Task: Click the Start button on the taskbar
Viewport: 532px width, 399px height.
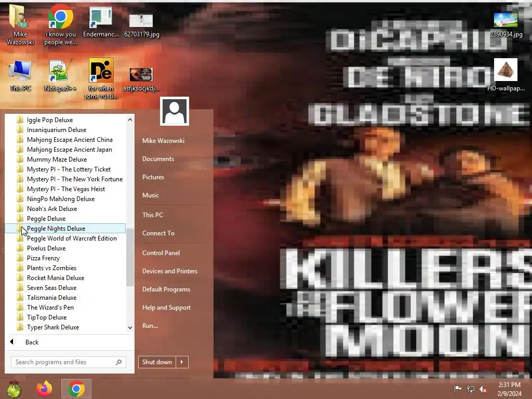Action: 14,389
